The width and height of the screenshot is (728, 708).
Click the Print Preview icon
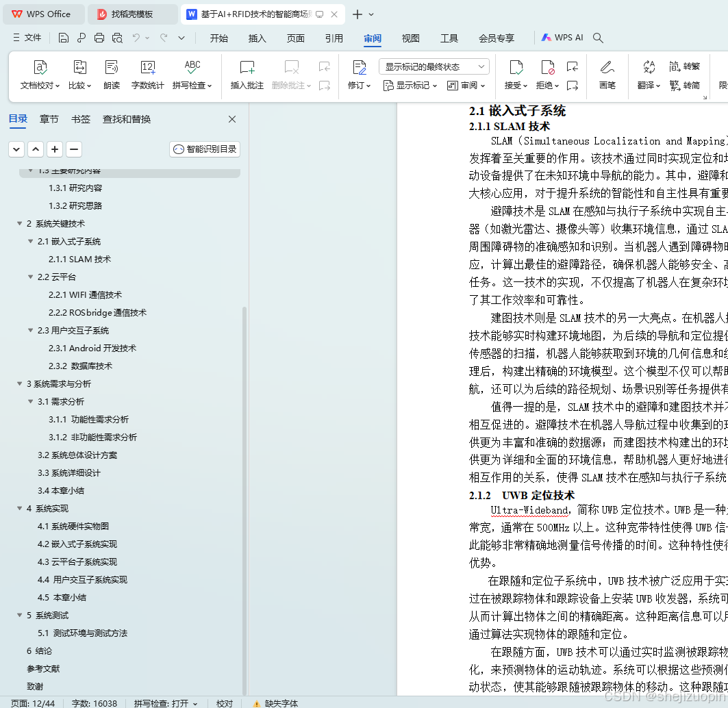(x=118, y=38)
